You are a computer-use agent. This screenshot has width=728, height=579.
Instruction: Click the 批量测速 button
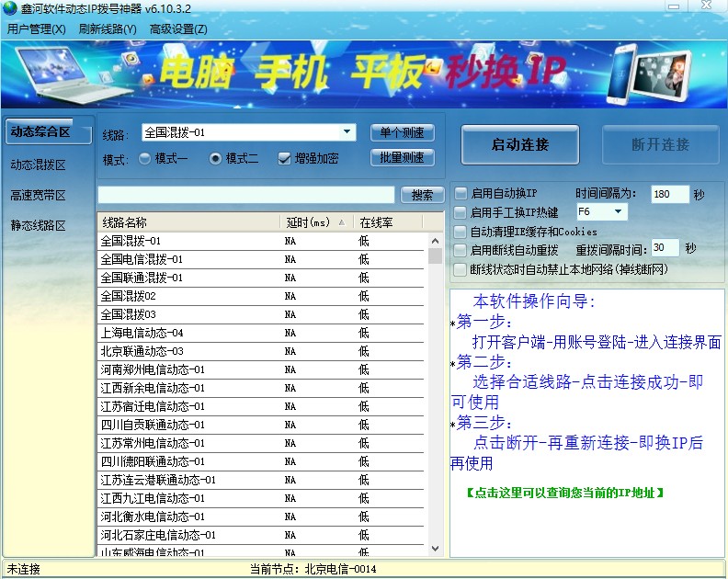click(402, 158)
